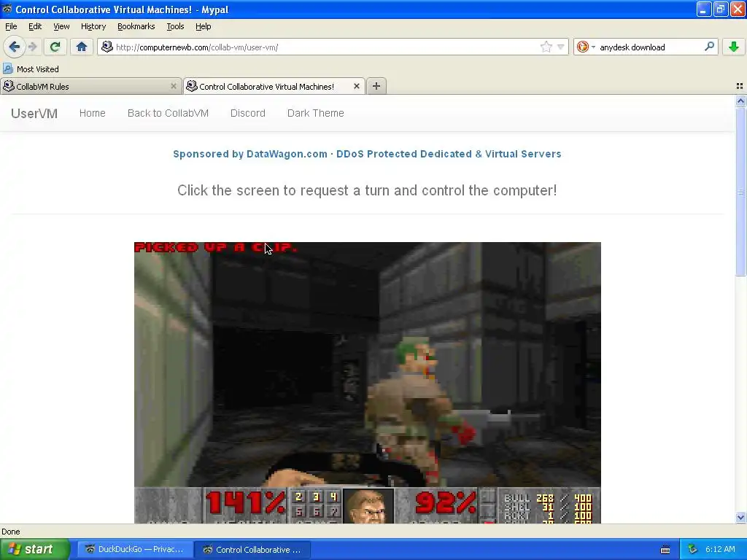Click the green tray icon beside the clock
The width and height of the screenshot is (747, 560).
pyautogui.click(x=692, y=549)
